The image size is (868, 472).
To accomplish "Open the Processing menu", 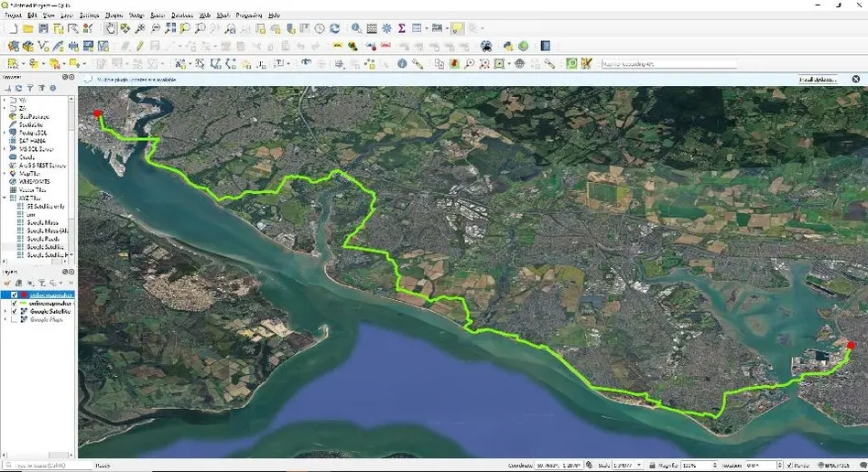I will click(x=247, y=16).
